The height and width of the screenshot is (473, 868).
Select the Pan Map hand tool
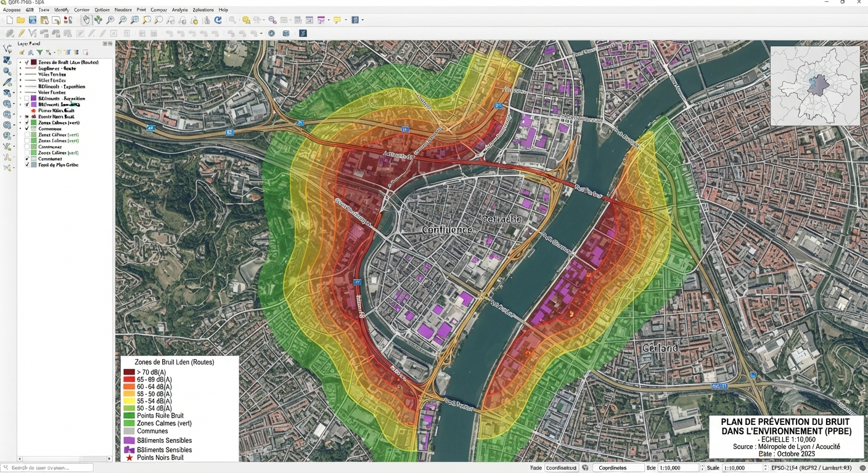87,20
